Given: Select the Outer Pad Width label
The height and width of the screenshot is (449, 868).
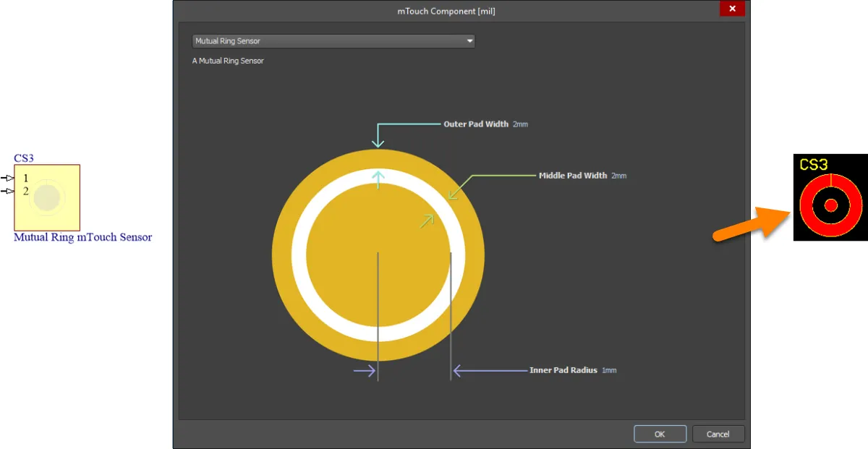Looking at the screenshot, I should pyautogui.click(x=476, y=124).
